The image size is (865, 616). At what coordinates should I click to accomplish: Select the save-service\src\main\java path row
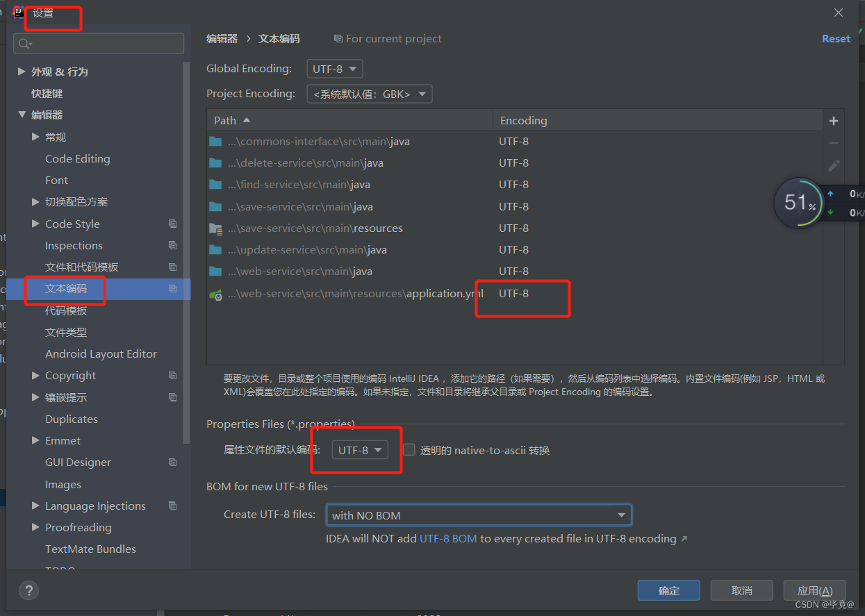click(514, 206)
